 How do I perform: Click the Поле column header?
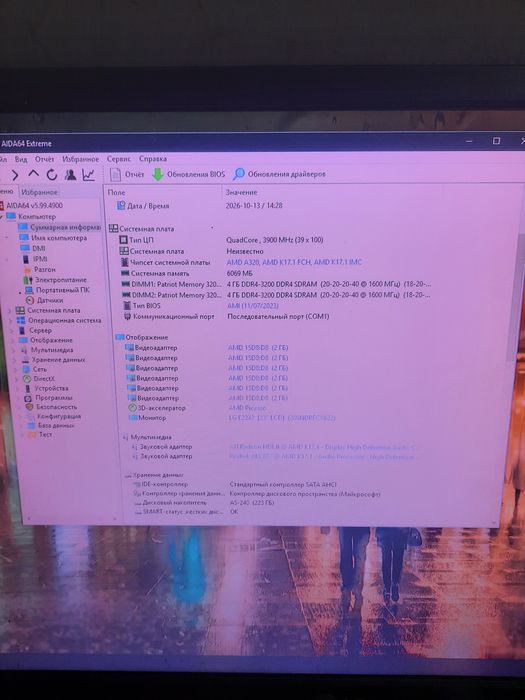pyautogui.click(x=117, y=192)
